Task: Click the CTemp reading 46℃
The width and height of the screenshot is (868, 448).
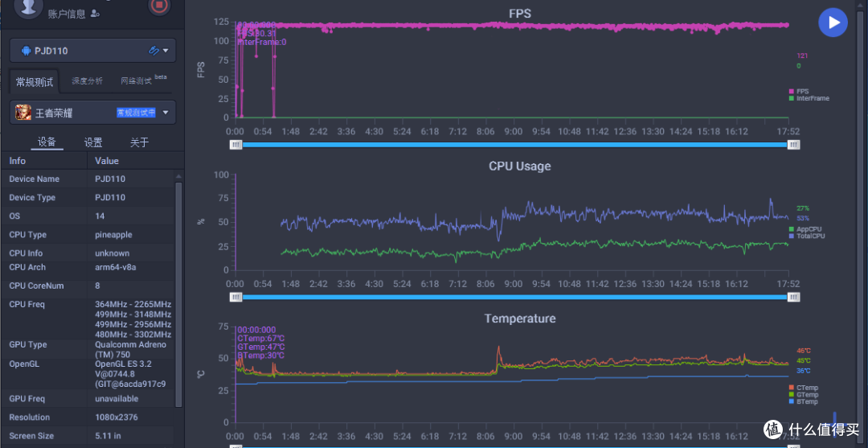Action: click(804, 351)
